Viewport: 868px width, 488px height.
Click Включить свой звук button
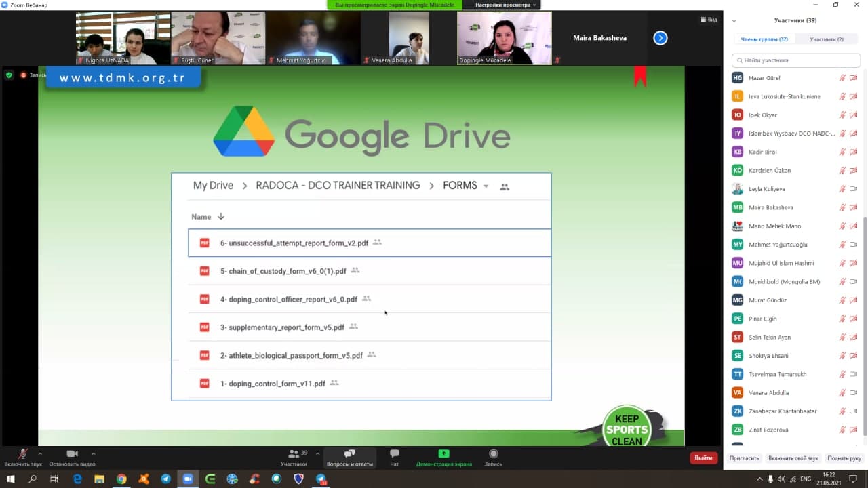(793, 458)
